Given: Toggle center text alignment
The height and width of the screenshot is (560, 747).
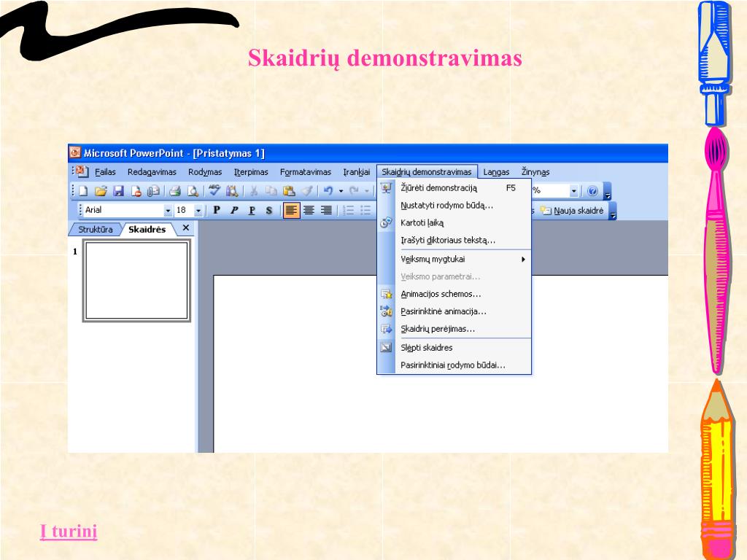Looking at the screenshot, I should click(x=309, y=210).
